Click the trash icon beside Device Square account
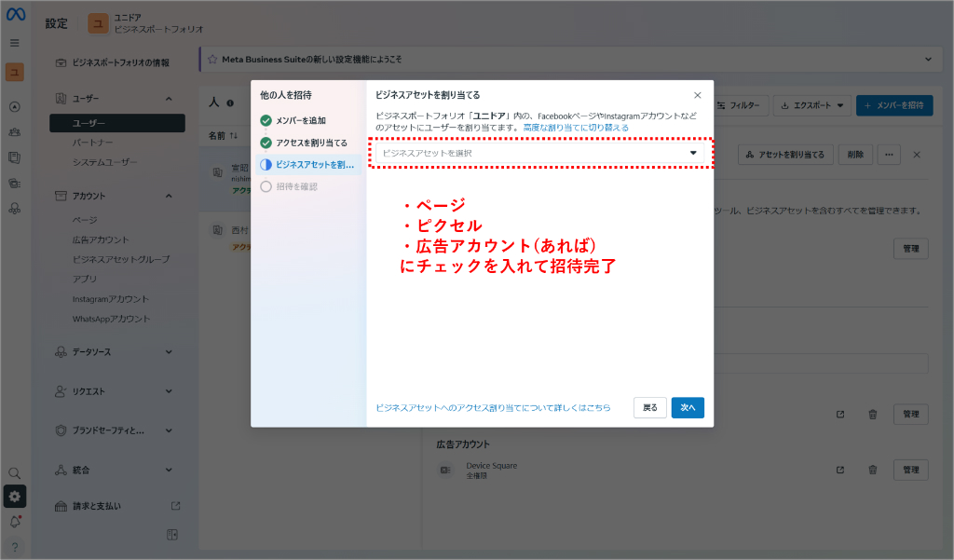Image resolution: width=954 pixels, height=560 pixels. pyautogui.click(x=873, y=471)
